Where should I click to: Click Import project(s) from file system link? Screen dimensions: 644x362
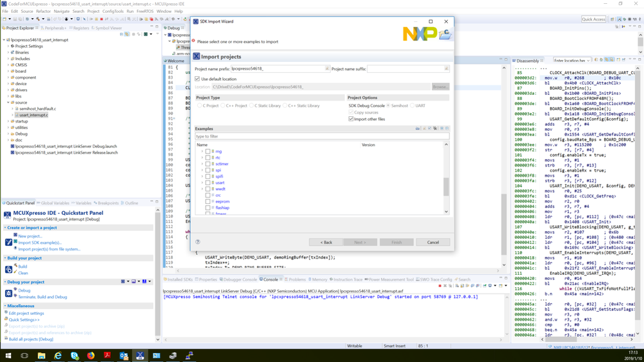coord(49,249)
